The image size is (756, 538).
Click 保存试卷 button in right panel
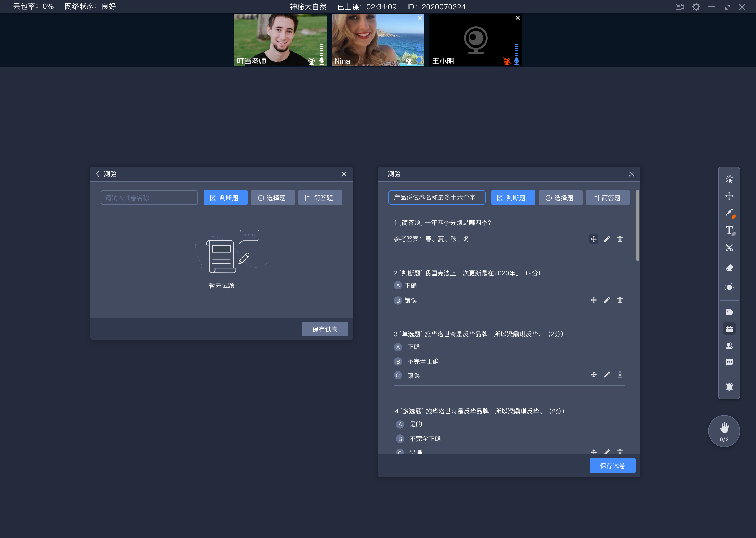click(x=612, y=466)
